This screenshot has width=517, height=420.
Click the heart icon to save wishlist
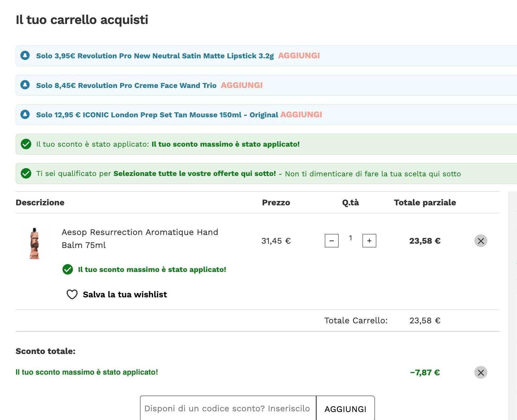pos(72,294)
